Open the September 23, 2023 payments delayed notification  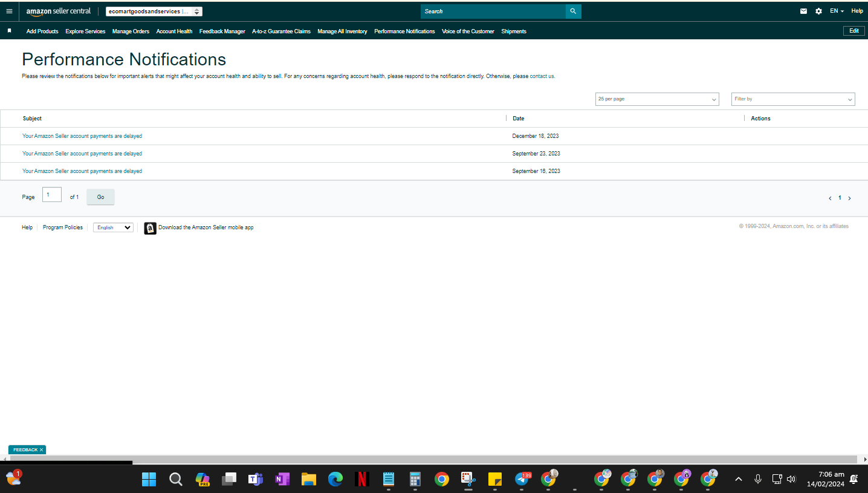82,154
